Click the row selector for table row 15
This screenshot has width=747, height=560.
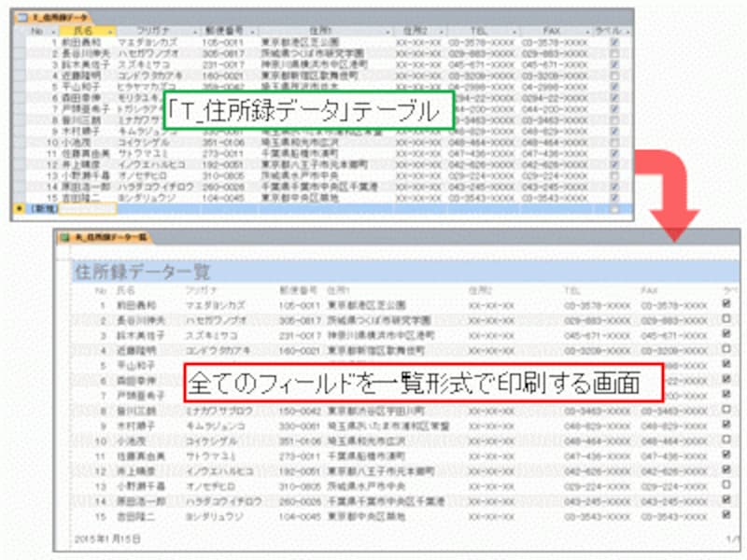[x=19, y=198]
